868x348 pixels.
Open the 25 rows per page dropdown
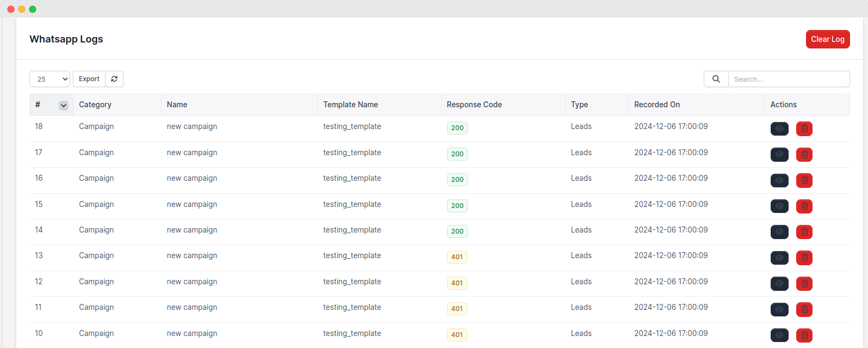tap(49, 79)
